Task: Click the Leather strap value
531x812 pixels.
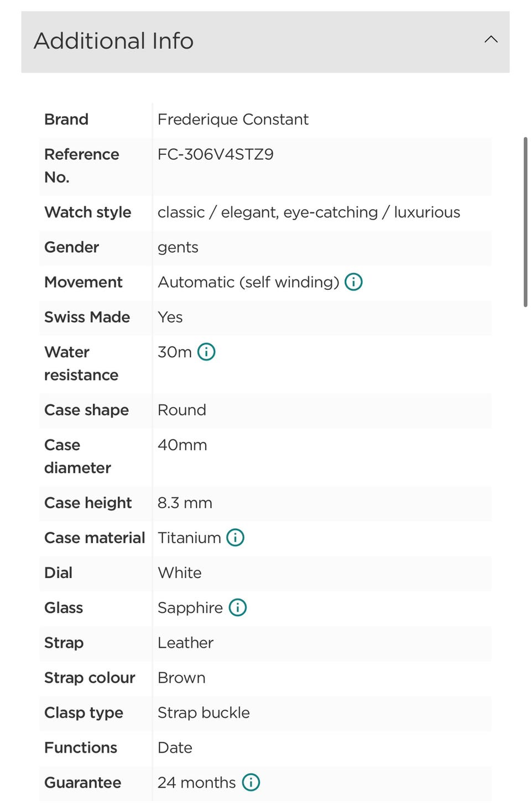Action: [185, 643]
